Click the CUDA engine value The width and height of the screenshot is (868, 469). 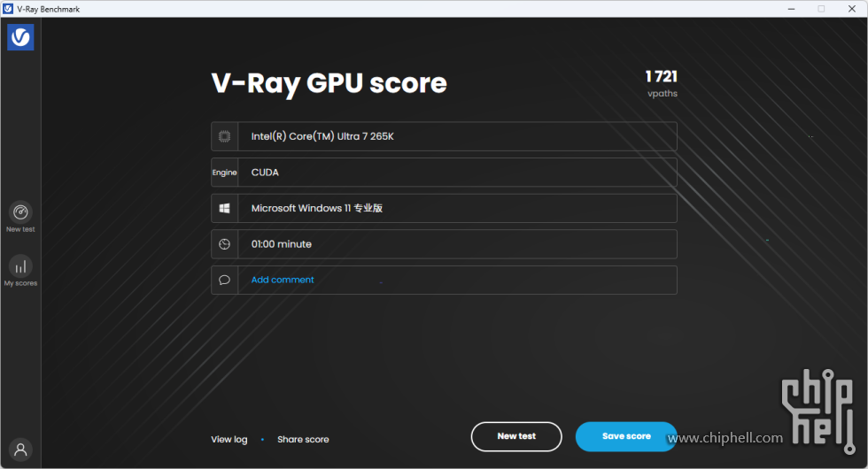[265, 172]
